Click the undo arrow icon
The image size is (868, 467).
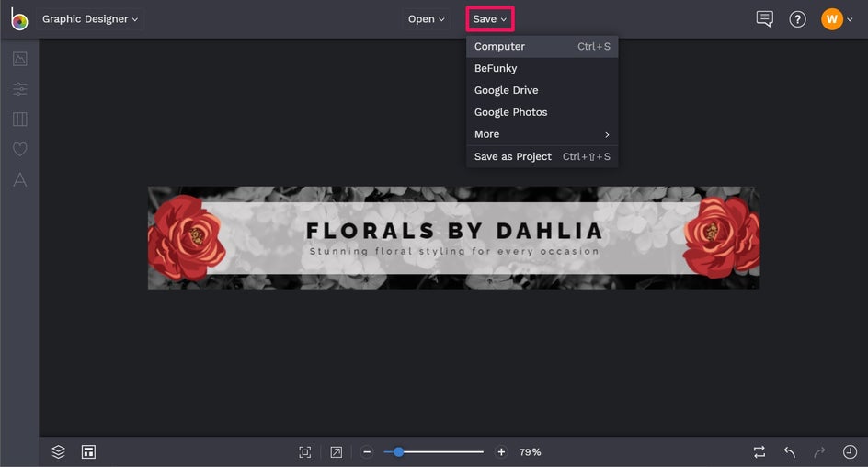click(x=790, y=452)
